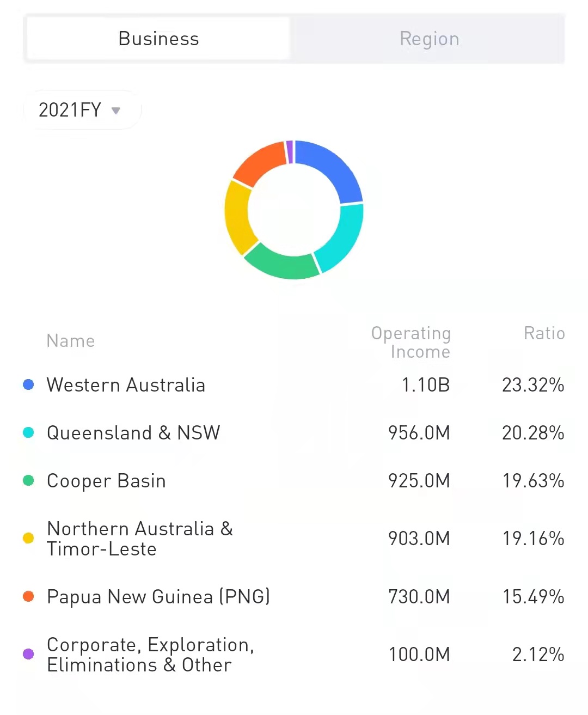This screenshot has height=715, width=588.
Task: Click the 903.0M operating income value
Action: 419,539
